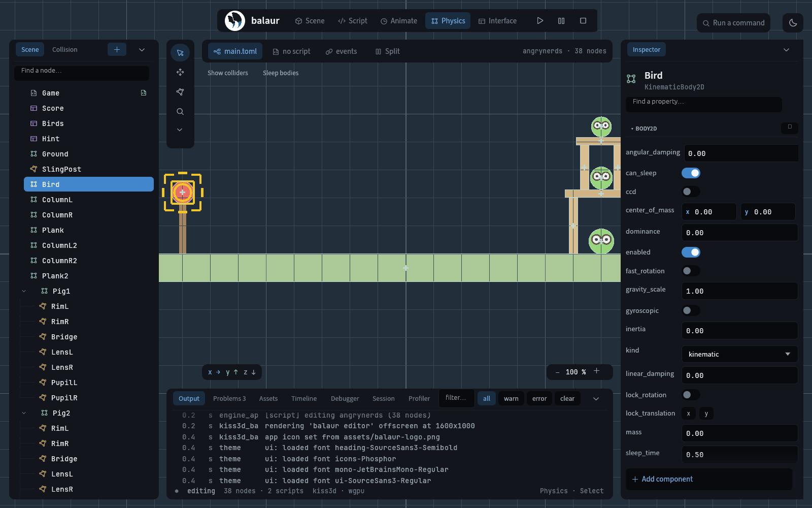Select the Physics mode tab
This screenshot has width=812, height=508.
448,21
